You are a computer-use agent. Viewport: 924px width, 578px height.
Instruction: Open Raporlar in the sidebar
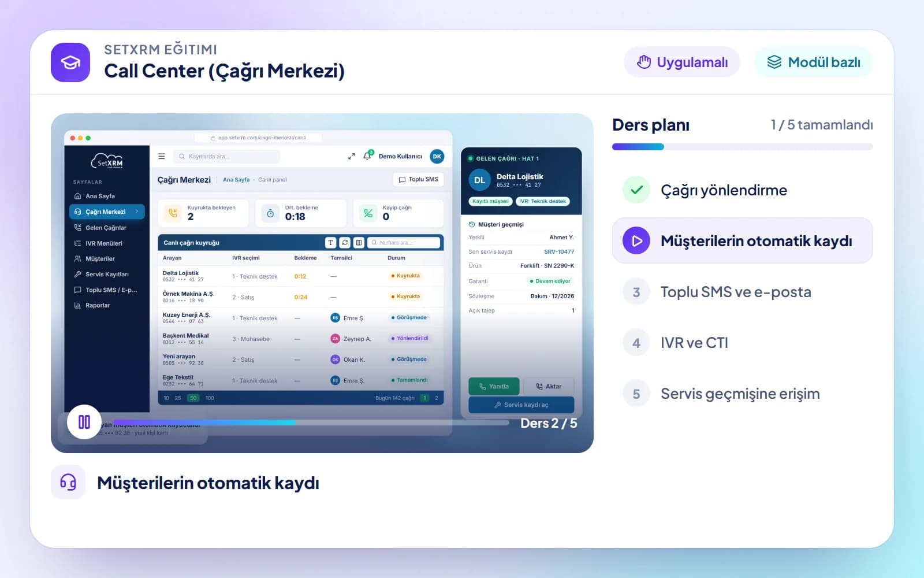(107, 305)
